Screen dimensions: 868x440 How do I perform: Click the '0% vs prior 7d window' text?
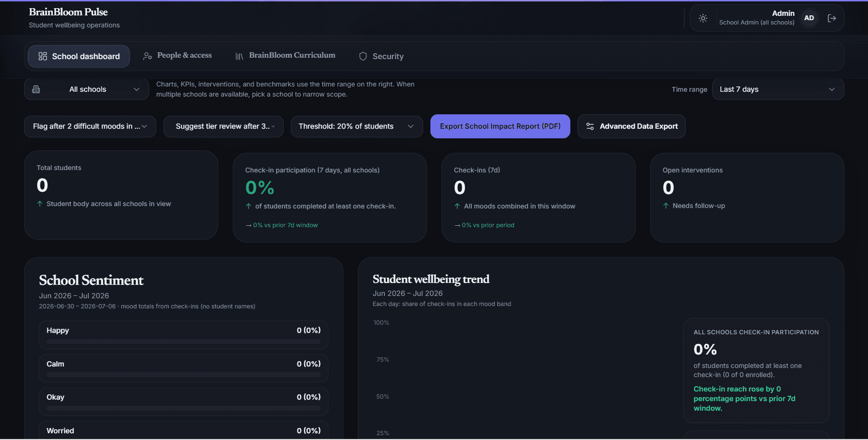point(285,225)
